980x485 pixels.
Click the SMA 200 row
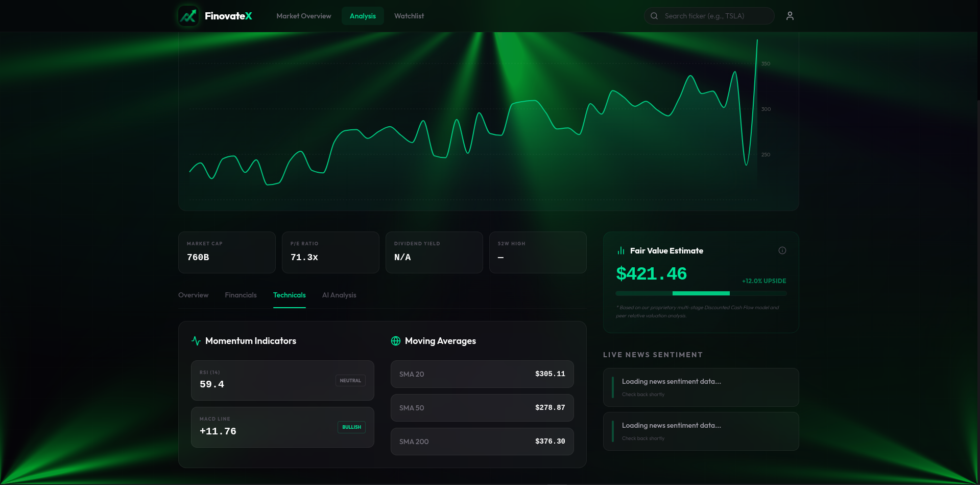482,442
